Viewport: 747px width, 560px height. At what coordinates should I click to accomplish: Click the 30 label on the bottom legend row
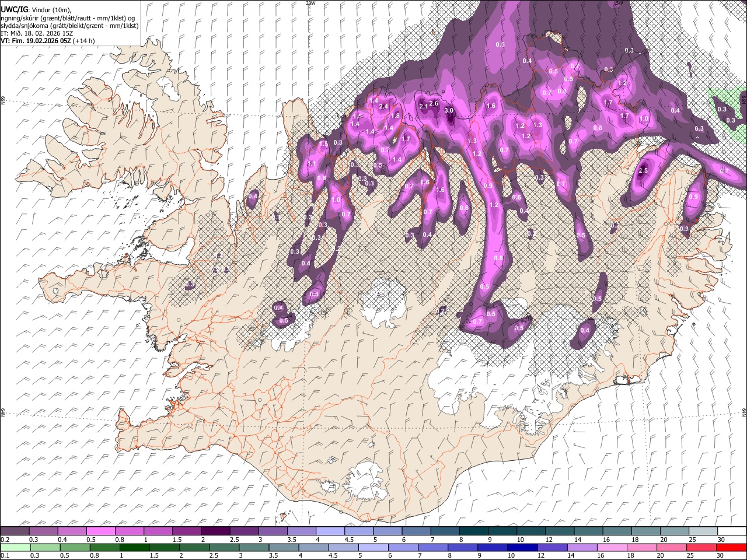point(720,555)
